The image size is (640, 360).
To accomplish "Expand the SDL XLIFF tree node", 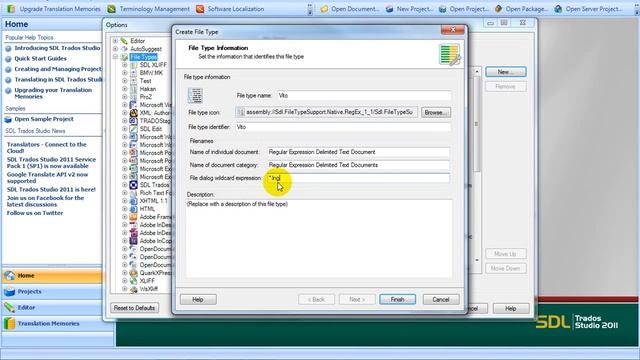I will [x=125, y=65].
